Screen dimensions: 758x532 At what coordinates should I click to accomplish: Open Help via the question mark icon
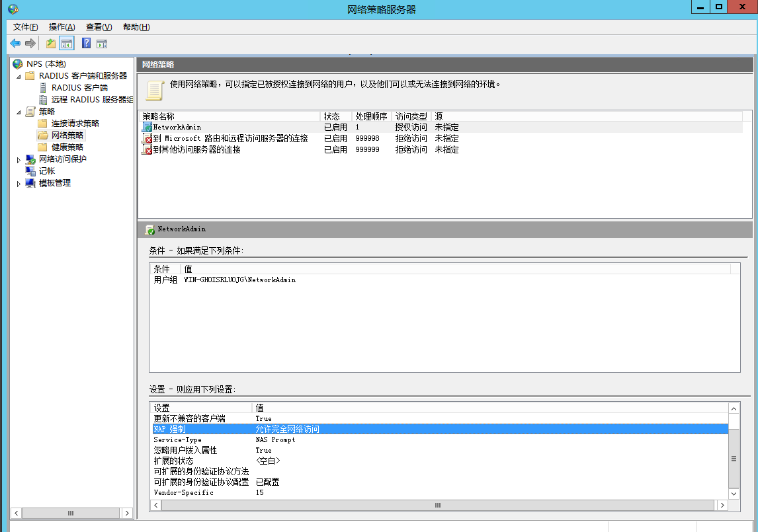click(x=86, y=44)
